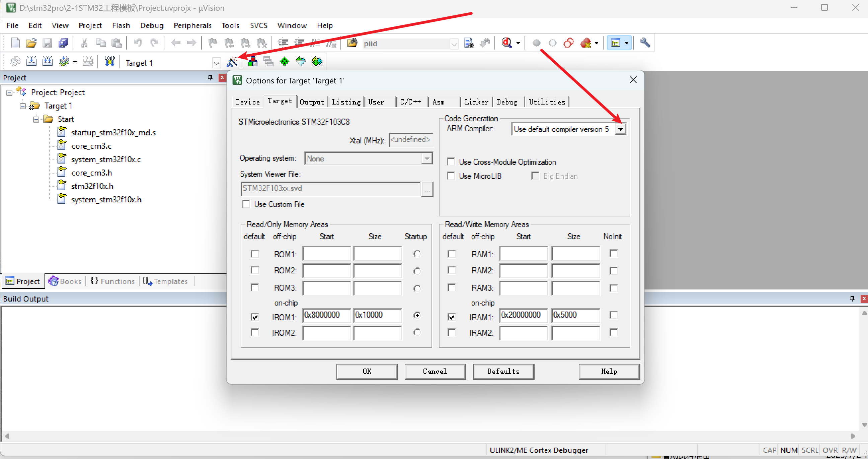Open the window layout toolbar dropdown arrow
Screen dimensions: 868x459
point(626,43)
